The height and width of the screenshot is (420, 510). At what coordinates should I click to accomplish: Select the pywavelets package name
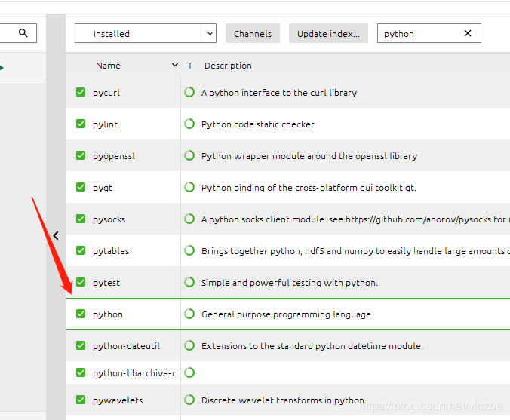[x=118, y=400]
